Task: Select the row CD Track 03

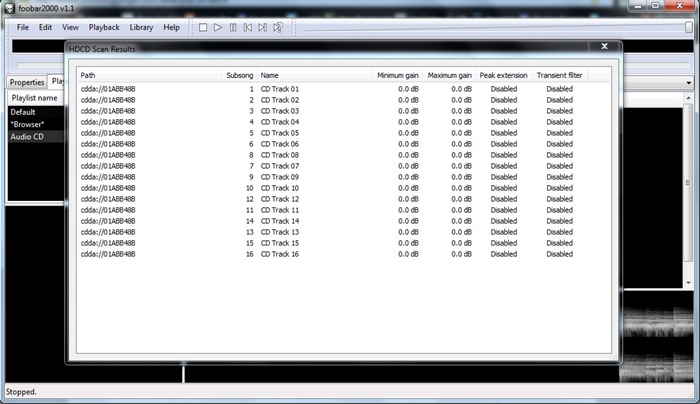Action: (x=344, y=111)
